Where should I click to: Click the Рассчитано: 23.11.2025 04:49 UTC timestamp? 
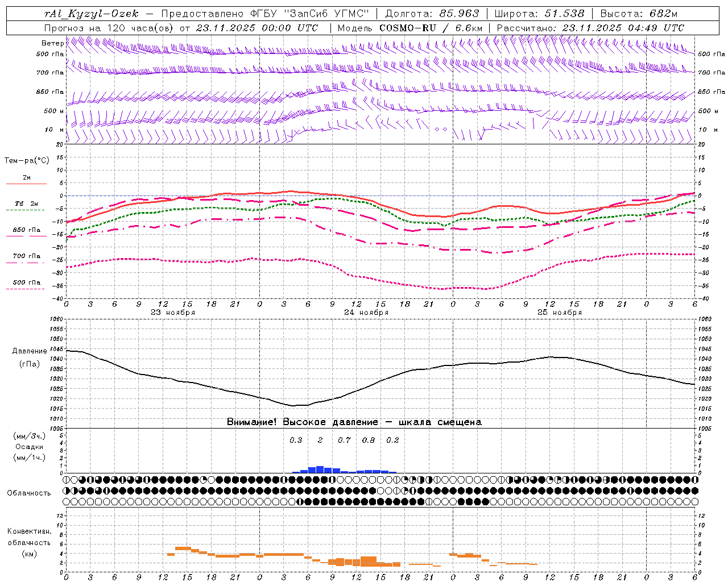[590, 28]
